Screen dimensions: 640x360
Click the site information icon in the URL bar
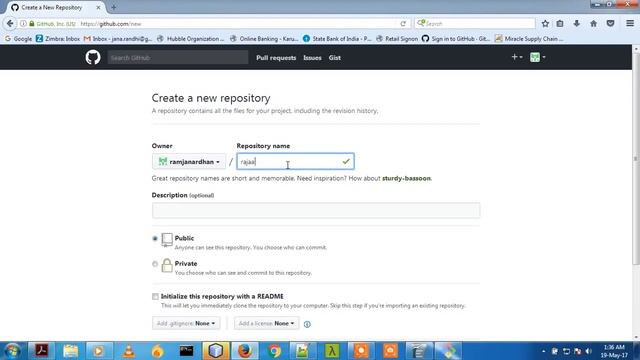coord(23,24)
